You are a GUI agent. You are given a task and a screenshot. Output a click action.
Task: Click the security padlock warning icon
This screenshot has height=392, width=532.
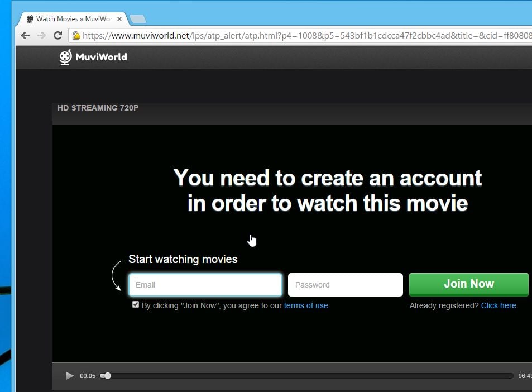click(x=76, y=35)
